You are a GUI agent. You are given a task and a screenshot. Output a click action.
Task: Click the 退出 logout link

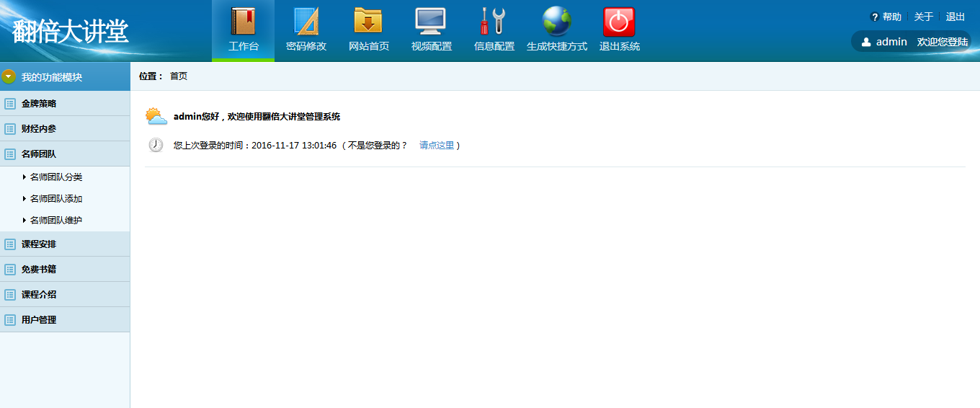pos(955,17)
